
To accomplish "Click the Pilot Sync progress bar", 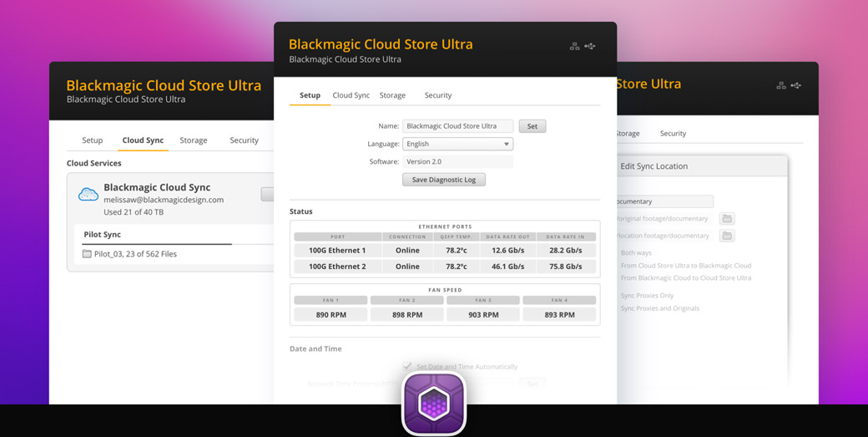I will click(177, 244).
